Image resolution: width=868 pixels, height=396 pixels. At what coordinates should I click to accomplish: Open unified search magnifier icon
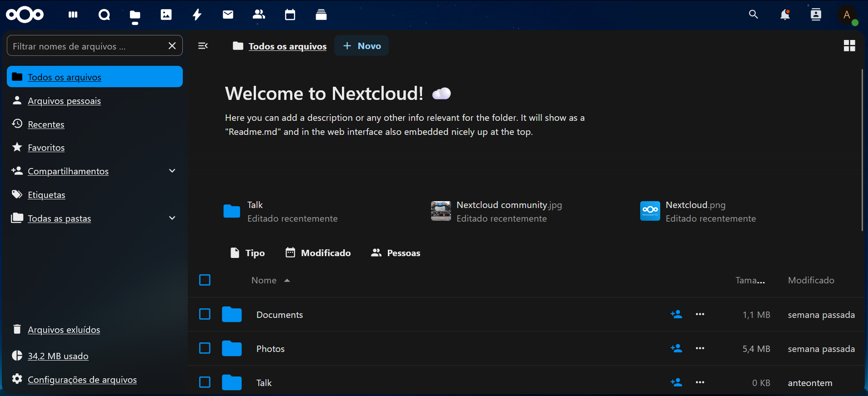coord(753,15)
